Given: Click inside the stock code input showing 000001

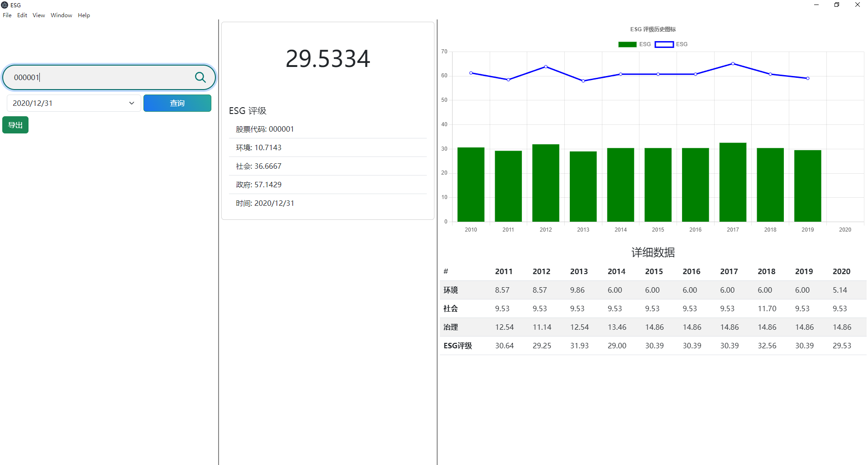Looking at the screenshot, I should 91,77.
